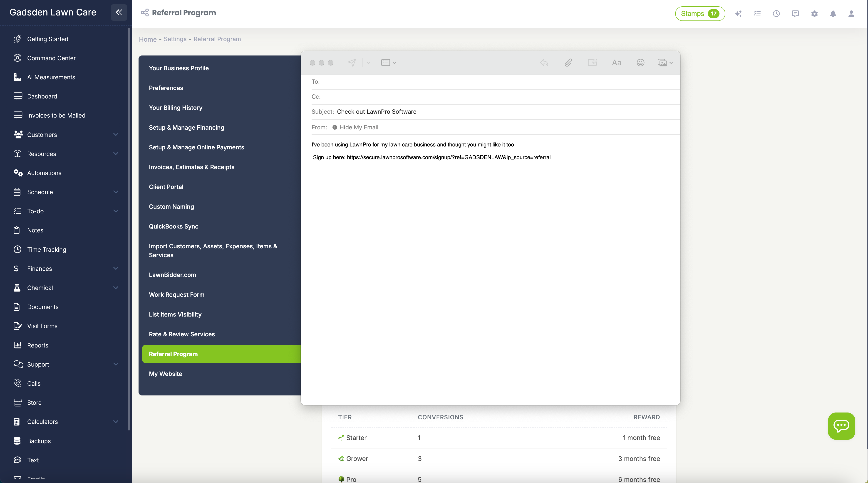Image resolution: width=868 pixels, height=483 pixels.
Task: Navigate to Settings via the breadcrumb link
Action: tap(175, 39)
